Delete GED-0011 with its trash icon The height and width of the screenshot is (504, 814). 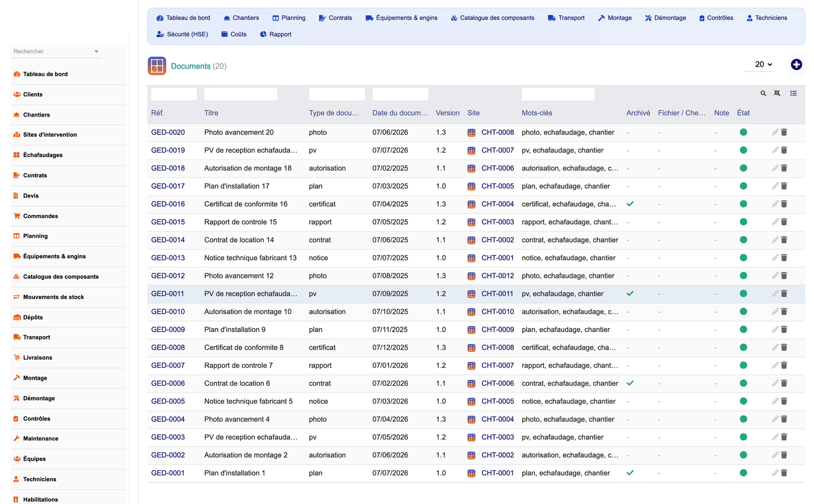point(784,293)
